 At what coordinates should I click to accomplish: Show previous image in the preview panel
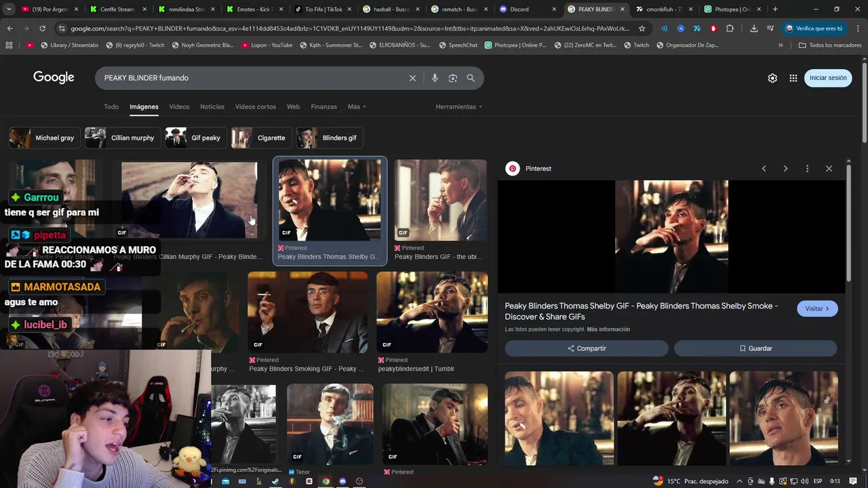pyautogui.click(x=764, y=169)
